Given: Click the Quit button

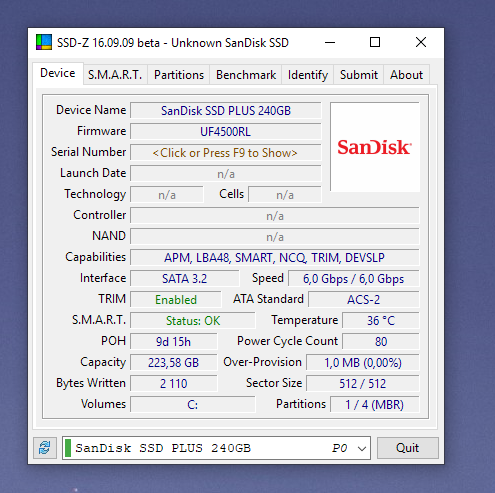Looking at the screenshot, I should pyautogui.click(x=408, y=448).
